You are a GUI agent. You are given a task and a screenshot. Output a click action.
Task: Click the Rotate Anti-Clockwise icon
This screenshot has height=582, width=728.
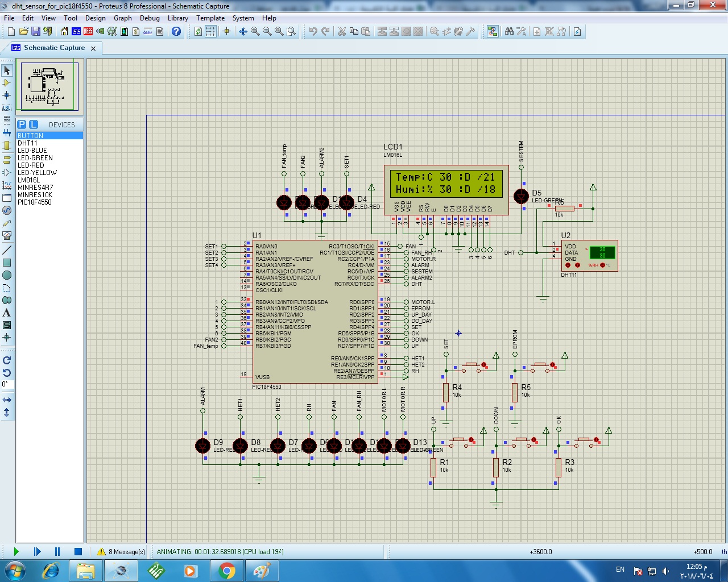coord(7,373)
